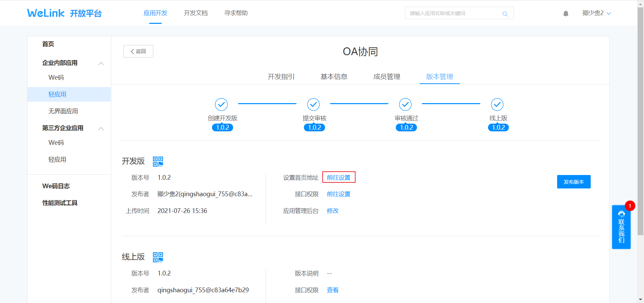Click the page scrollbar down arrow
Viewport: 644px width, 303px height.
coord(640,299)
